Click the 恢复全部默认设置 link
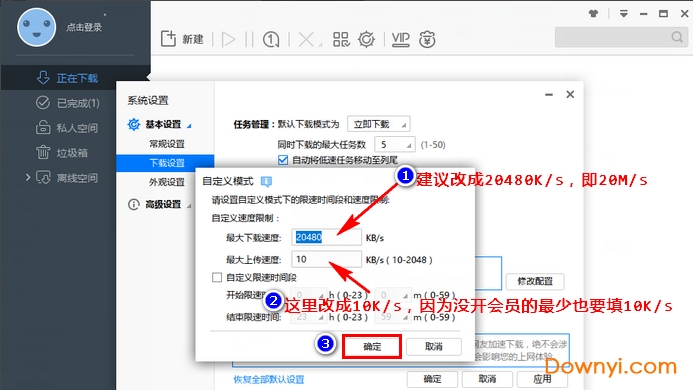The image size is (693, 390). pyautogui.click(x=269, y=379)
